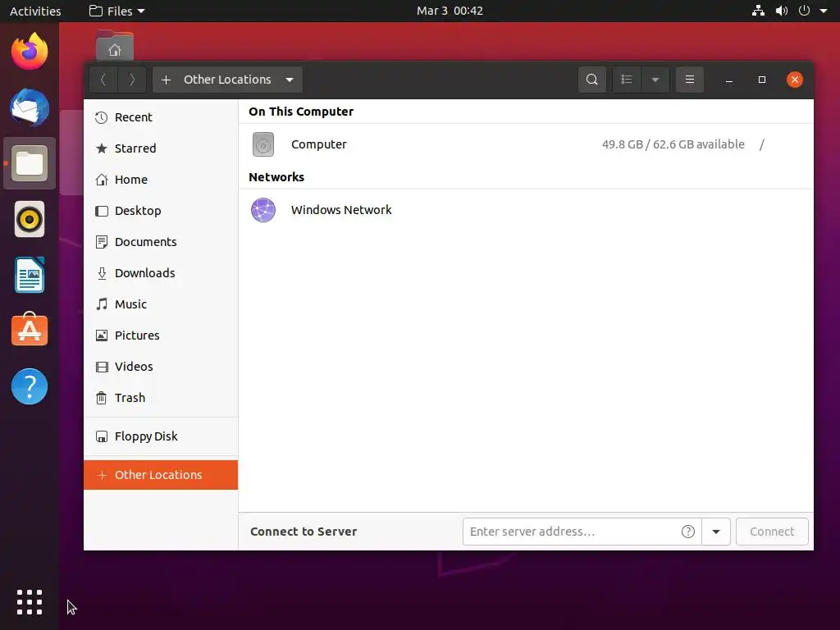Launch Thunderbird Mail from dock
The height and width of the screenshot is (630, 840).
click(30, 107)
